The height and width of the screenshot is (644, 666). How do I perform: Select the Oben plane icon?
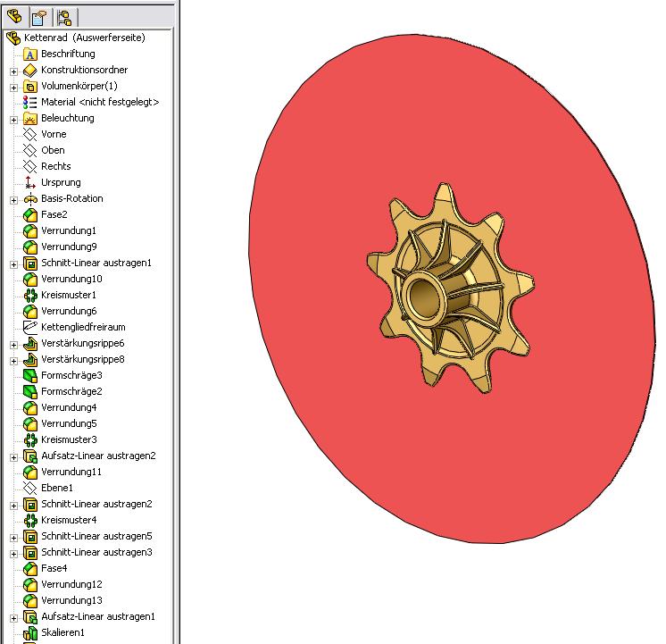(29, 150)
